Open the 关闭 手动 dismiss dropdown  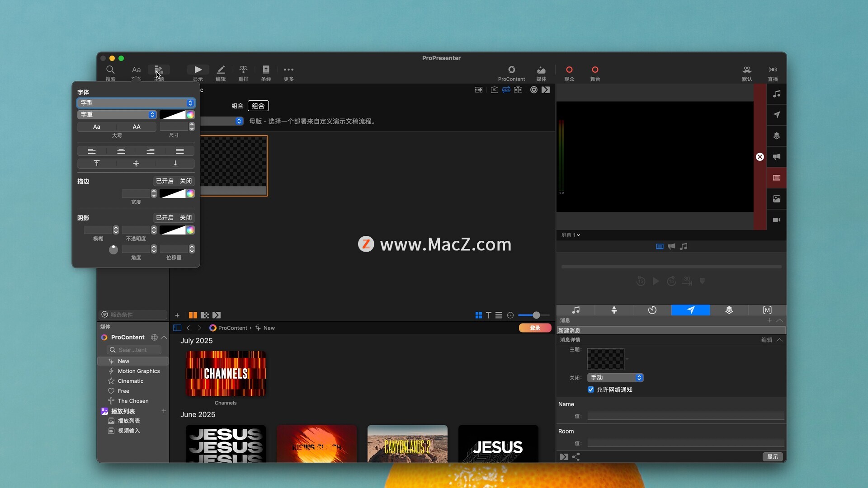615,378
